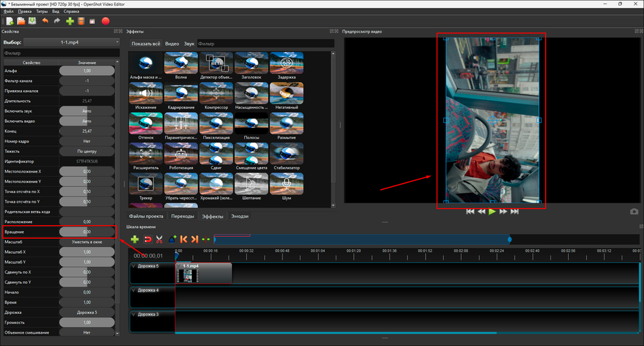
Task: Play the video preview
Action: click(492, 212)
